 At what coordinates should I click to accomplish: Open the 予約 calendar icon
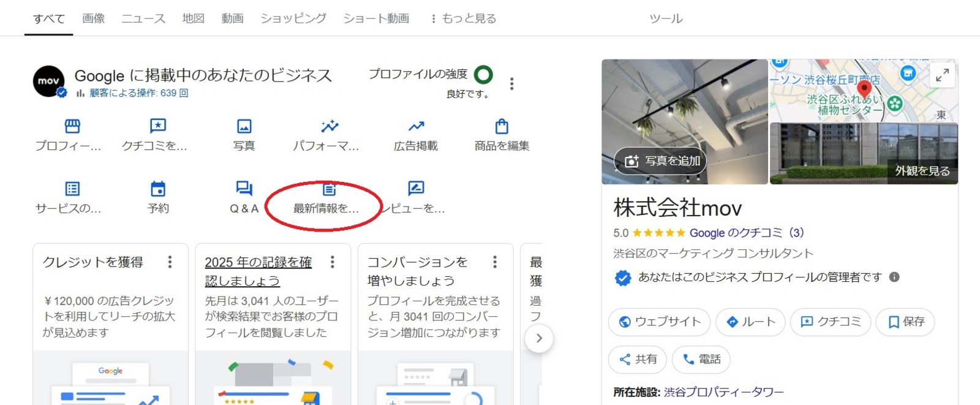(158, 188)
